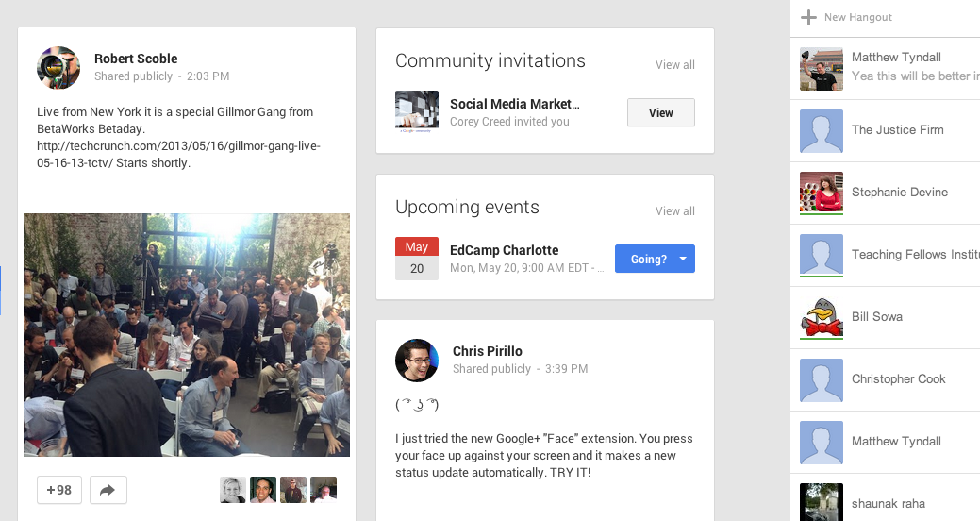The height and width of the screenshot is (521, 980).
Task: Click the May 20 calendar date icon
Action: (x=417, y=259)
